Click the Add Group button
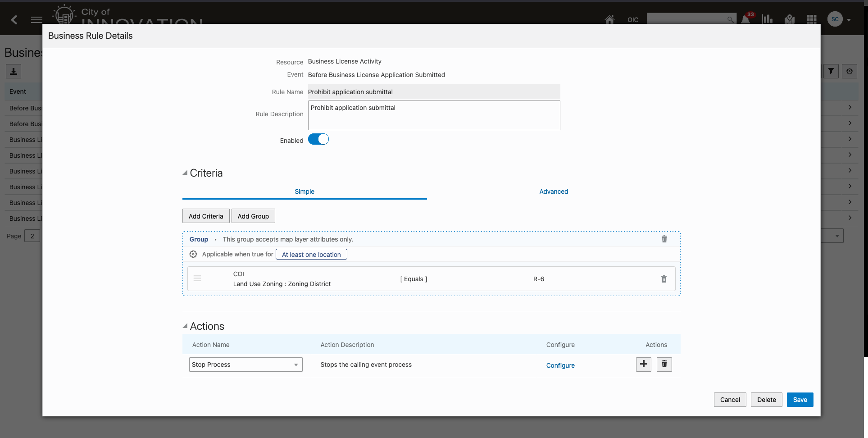 [x=253, y=216]
